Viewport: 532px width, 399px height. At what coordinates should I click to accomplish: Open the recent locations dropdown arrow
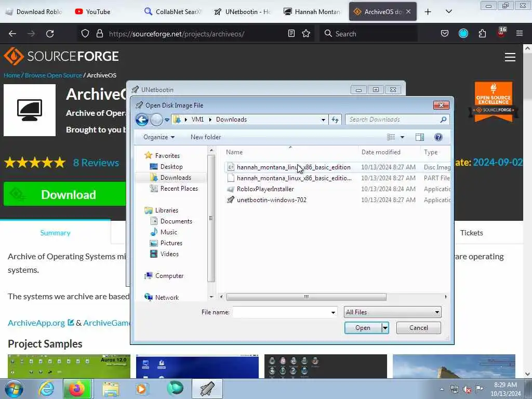click(x=167, y=120)
